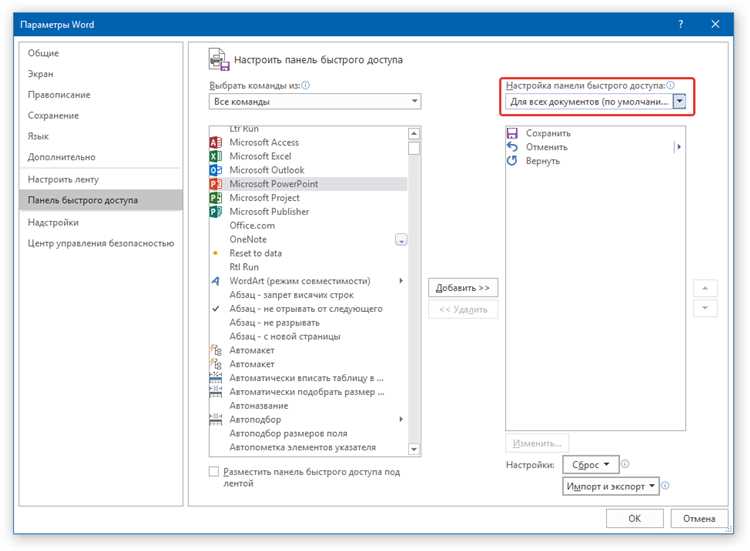Click the WordArt icon in the list

216,281
